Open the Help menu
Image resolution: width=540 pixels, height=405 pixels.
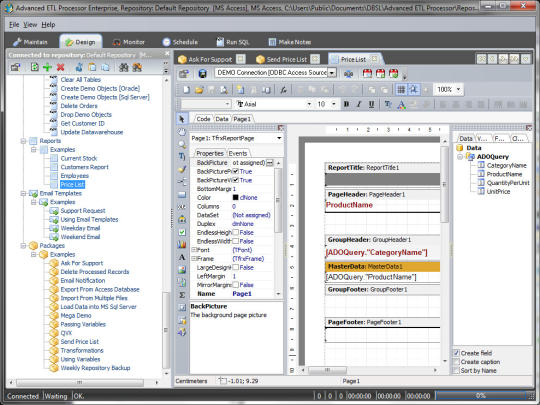point(48,25)
